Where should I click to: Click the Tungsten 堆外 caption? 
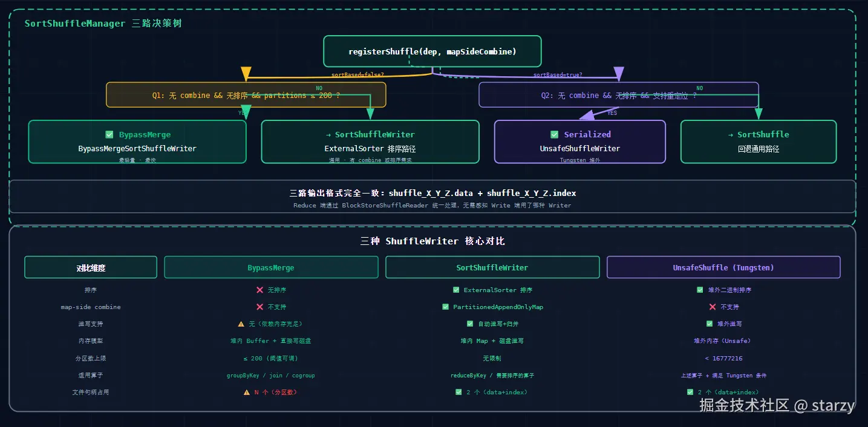tap(580, 160)
